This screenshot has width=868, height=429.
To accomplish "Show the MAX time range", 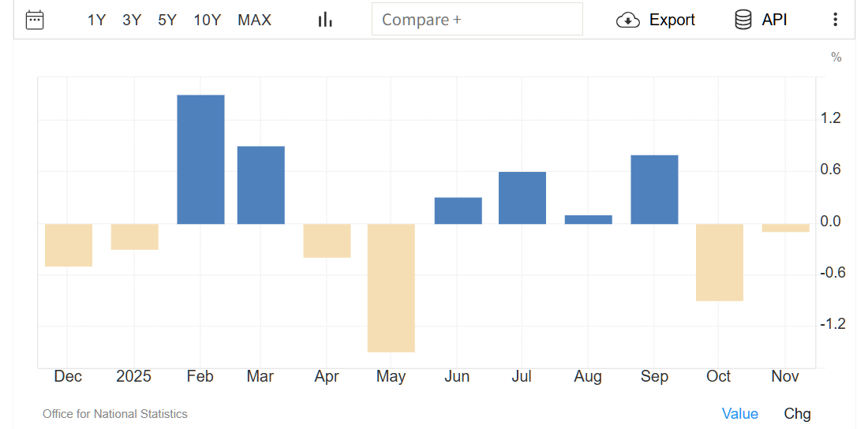I will tap(254, 20).
